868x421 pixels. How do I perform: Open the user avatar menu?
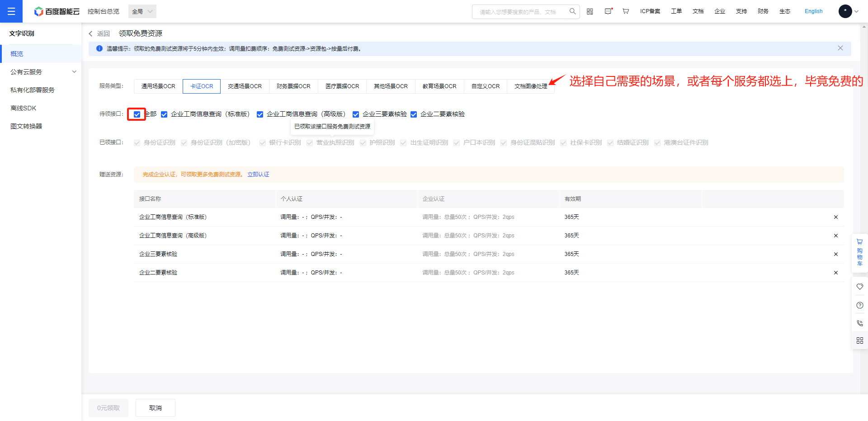click(x=845, y=11)
